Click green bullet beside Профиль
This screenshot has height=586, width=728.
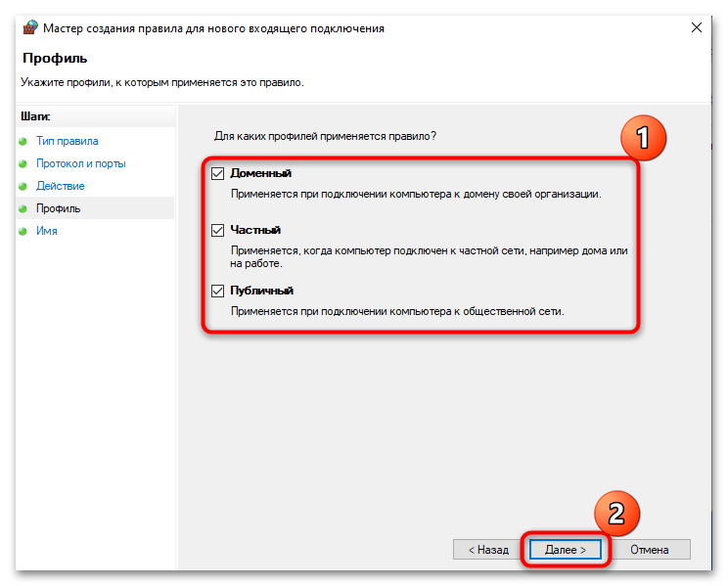(23, 209)
